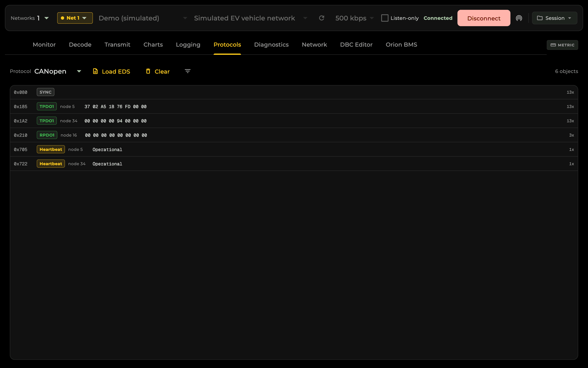Click data bytes 37 02 A5 1B 76 FD 00 00
The image size is (588, 368).
(115, 107)
